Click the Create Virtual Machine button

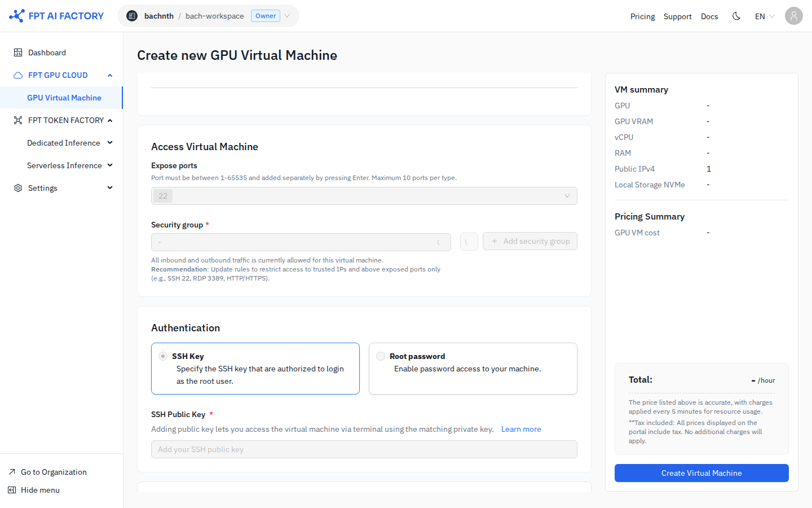(701, 473)
